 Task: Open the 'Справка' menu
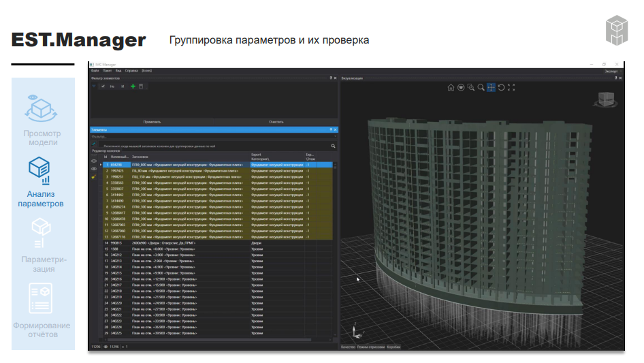click(x=131, y=71)
